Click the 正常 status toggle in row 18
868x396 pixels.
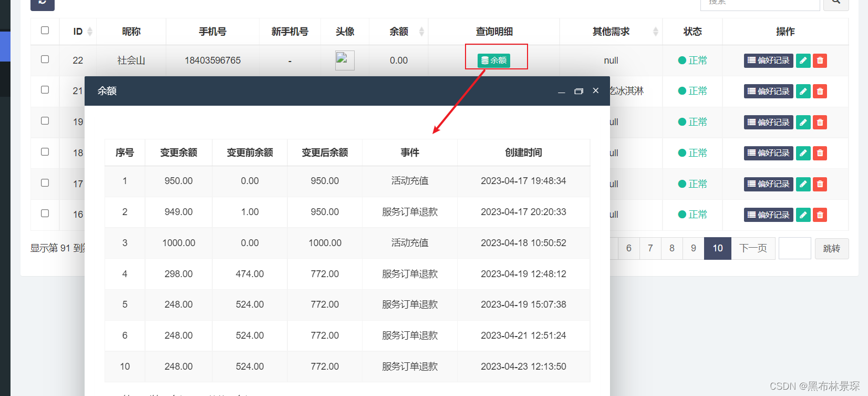click(x=693, y=153)
